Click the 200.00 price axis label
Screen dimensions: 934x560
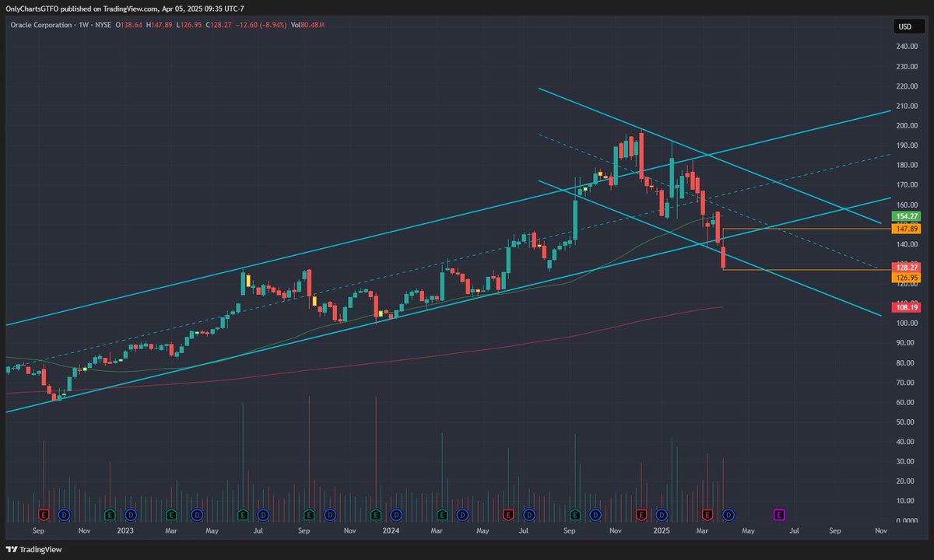(x=908, y=126)
